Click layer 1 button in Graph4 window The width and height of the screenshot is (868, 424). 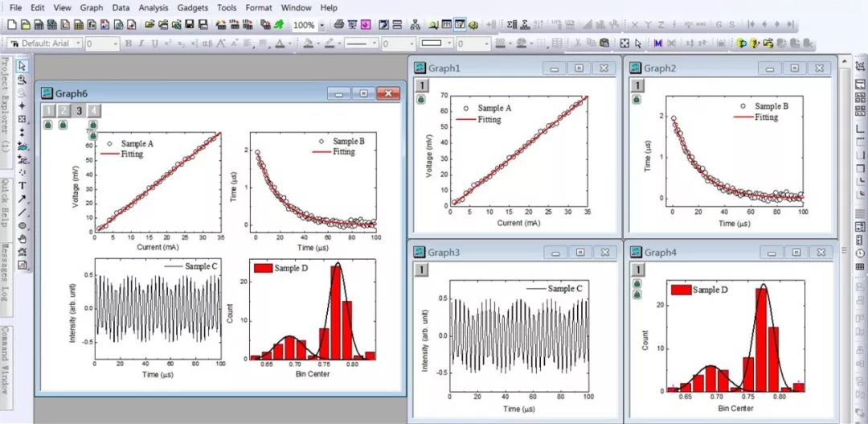click(637, 270)
